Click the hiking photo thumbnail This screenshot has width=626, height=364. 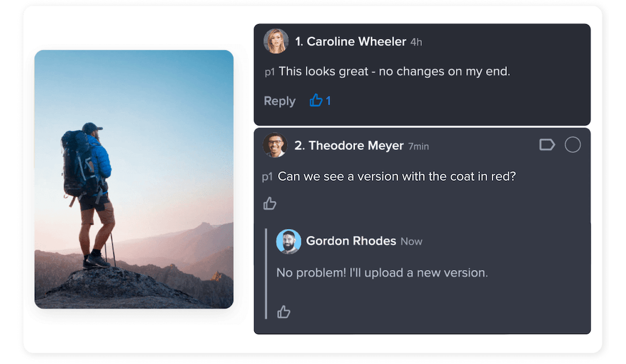tap(133, 179)
